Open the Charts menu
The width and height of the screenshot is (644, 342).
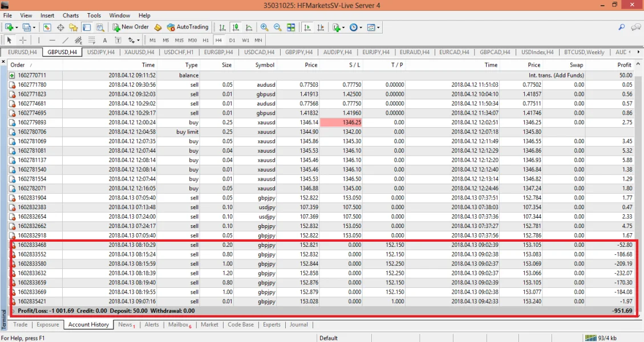coord(71,15)
